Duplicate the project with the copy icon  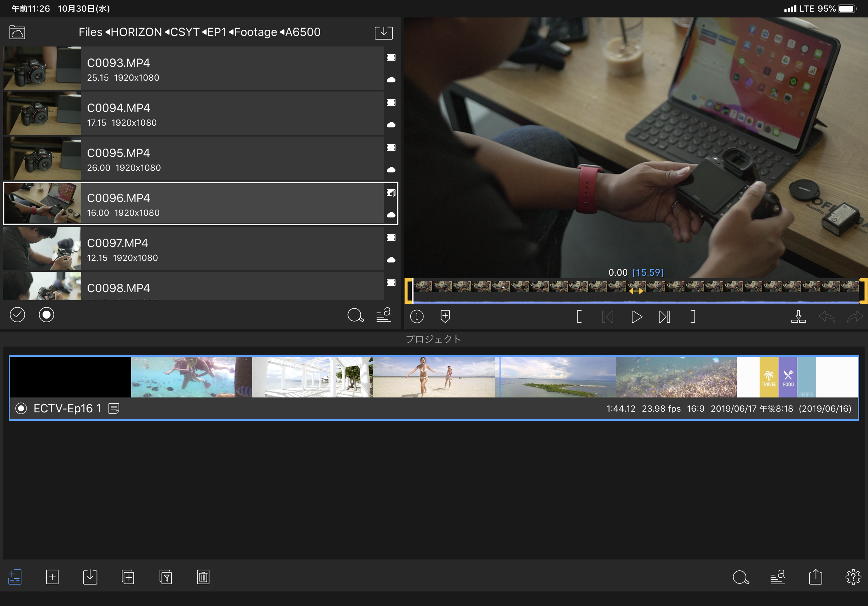(x=128, y=577)
